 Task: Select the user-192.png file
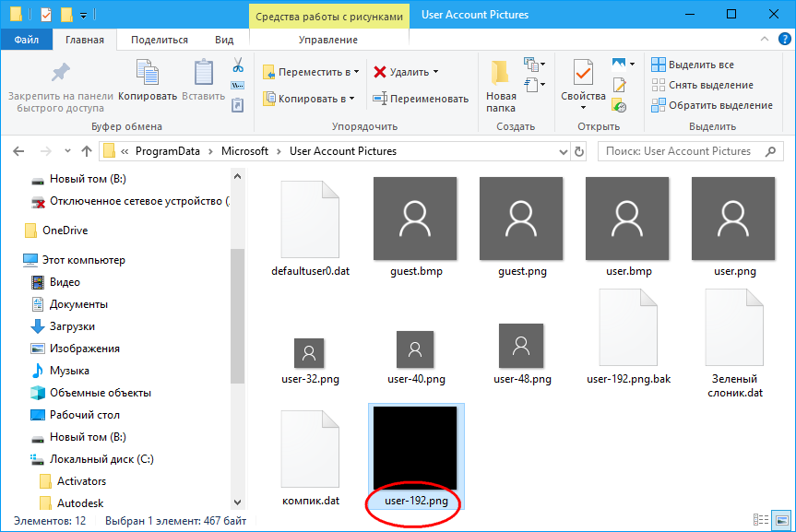(x=416, y=456)
